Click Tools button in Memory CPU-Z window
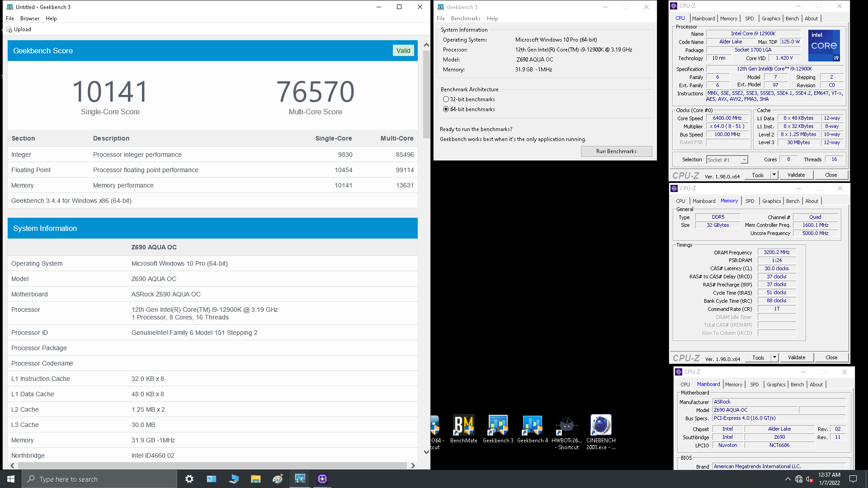868x488 pixels. pos(759,357)
